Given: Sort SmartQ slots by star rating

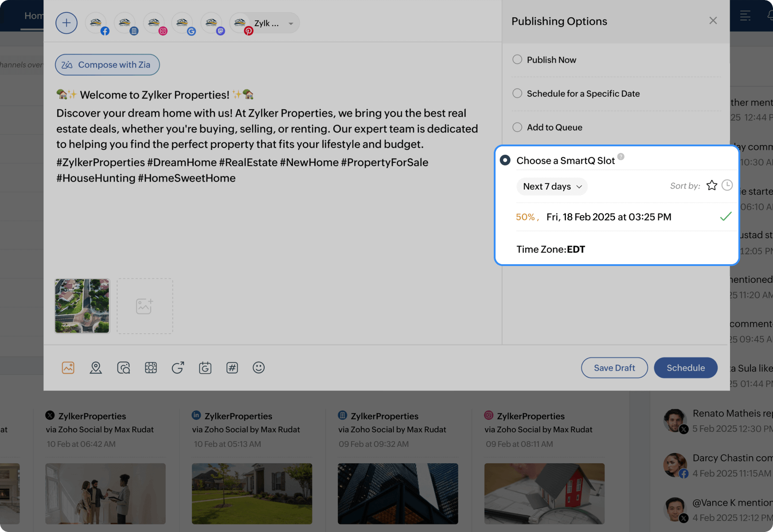Looking at the screenshot, I should click(x=712, y=185).
